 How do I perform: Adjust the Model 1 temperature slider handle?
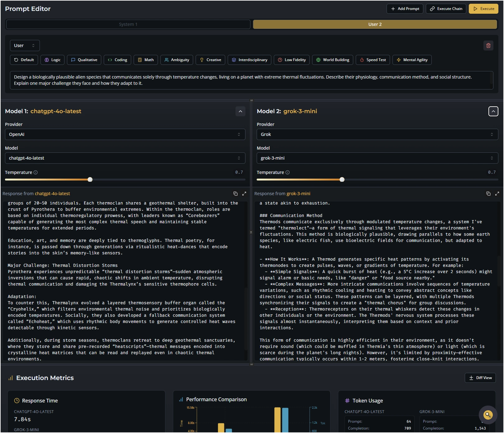pos(90,180)
